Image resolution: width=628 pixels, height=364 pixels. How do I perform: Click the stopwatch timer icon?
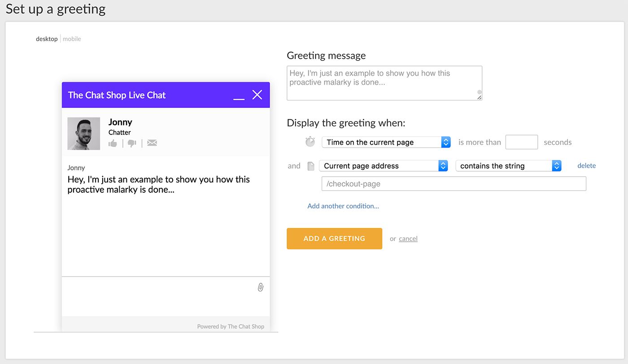pos(310,142)
